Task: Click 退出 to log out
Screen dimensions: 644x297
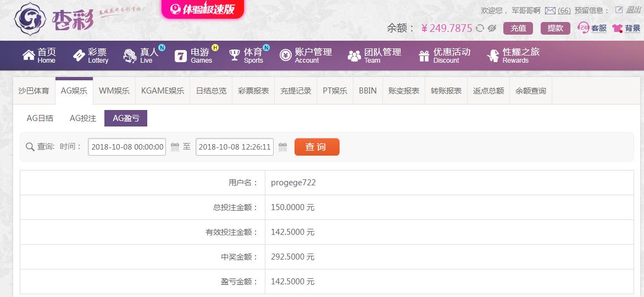Action: pyautogui.click(x=633, y=10)
